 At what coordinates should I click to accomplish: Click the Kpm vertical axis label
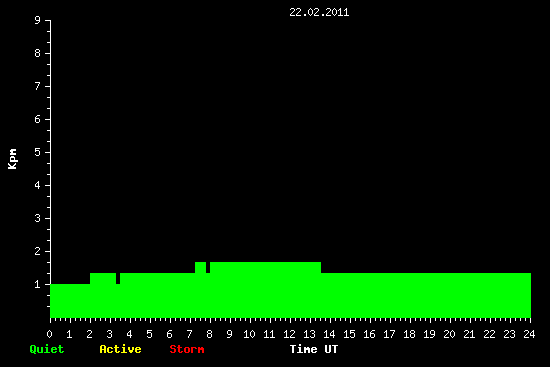12,159
